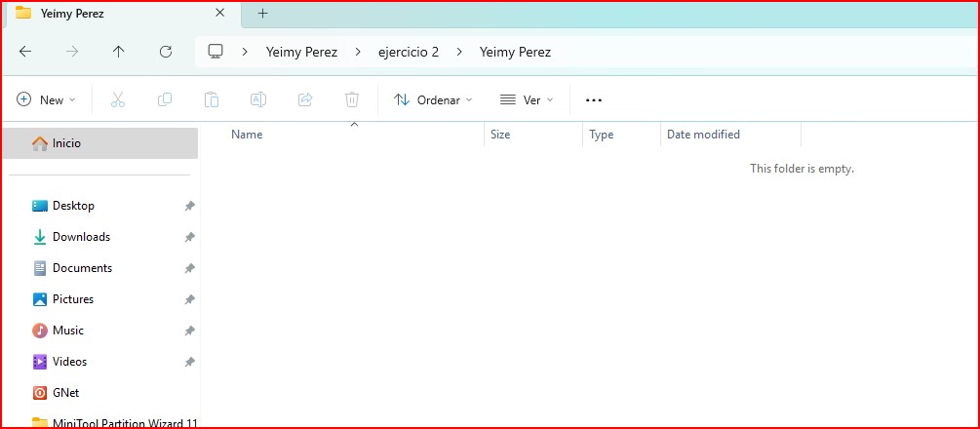Open the New item dropdown
980x429 pixels.
point(46,99)
